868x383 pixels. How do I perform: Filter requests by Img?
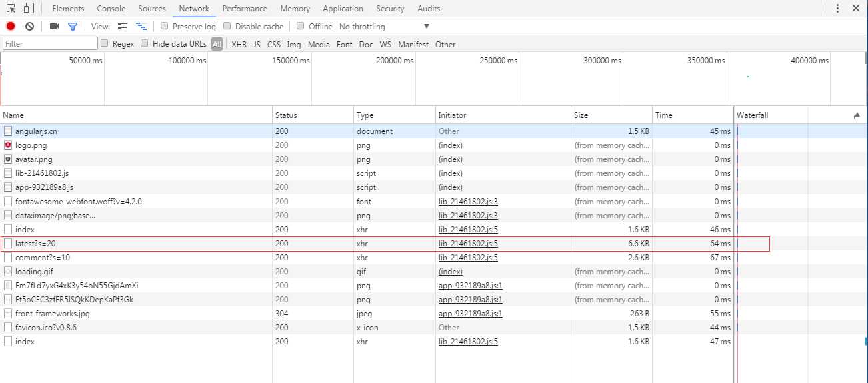tap(294, 44)
